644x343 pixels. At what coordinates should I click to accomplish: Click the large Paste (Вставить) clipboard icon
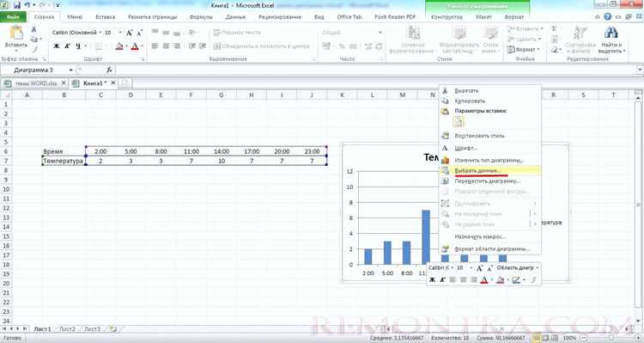tap(16, 33)
